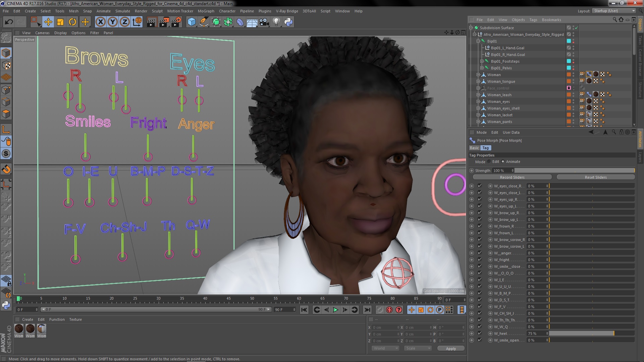The width and height of the screenshot is (644, 362).
Task: Click the Python script icon in the toolbar
Action: (x=288, y=22)
